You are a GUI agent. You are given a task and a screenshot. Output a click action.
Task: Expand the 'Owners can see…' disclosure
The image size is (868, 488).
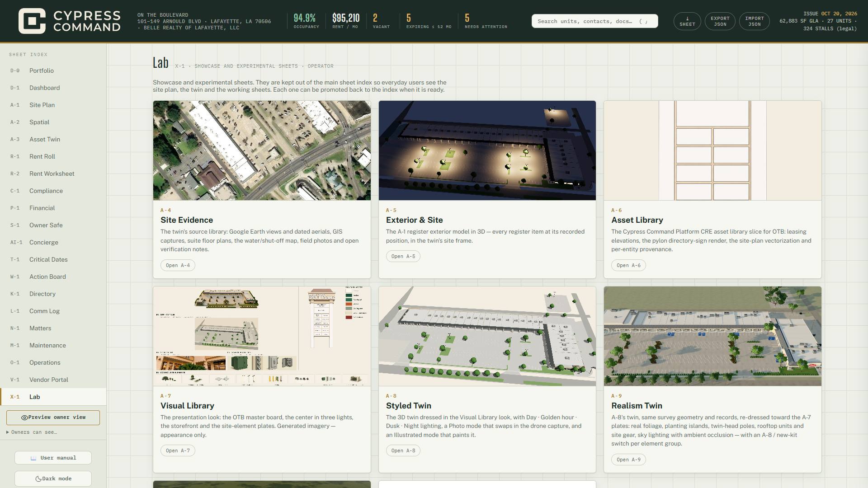coord(32,432)
